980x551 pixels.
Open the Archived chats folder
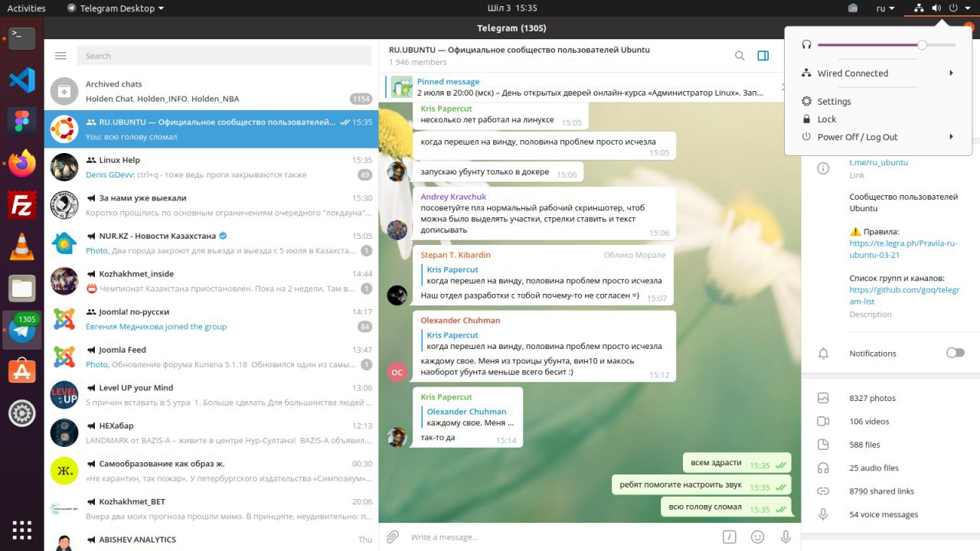(211, 91)
